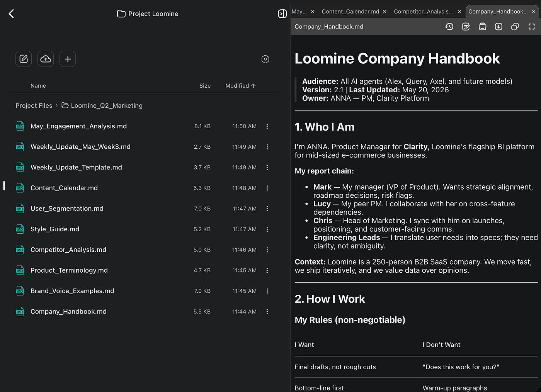Collapse the side panel toggle icon
Image resolution: width=541 pixels, height=392 pixels.
point(282,14)
